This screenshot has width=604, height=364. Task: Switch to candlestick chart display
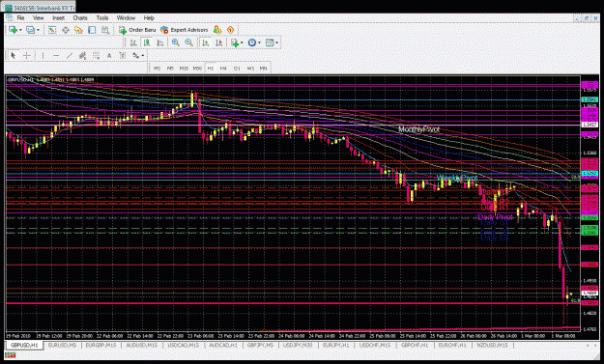coord(147,42)
